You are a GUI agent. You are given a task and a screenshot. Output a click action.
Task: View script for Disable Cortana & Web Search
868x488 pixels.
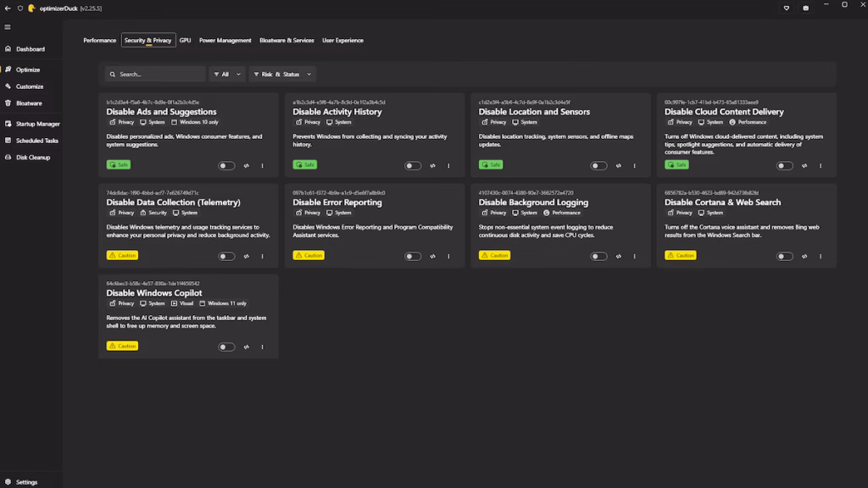(x=804, y=256)
